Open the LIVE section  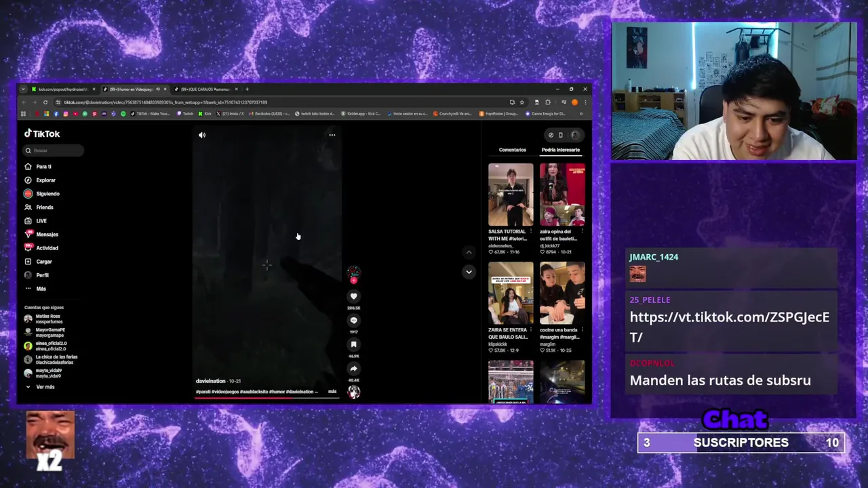[x=36, y=221]
